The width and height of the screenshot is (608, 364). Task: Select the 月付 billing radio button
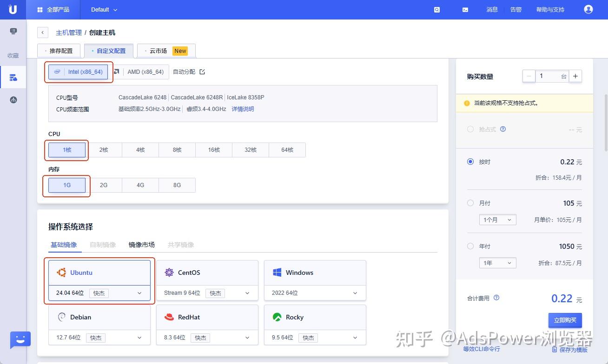[470, 203]
